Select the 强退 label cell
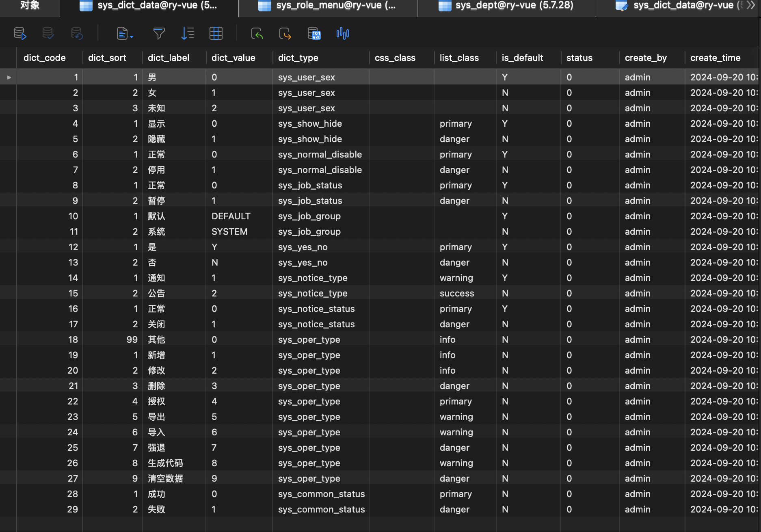Viewport: 761px width, 532px height. pos(174,448)
